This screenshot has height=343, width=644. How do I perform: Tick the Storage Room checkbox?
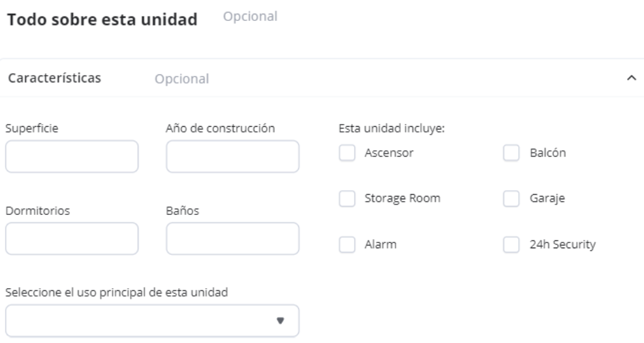click(x=348, y=199)
